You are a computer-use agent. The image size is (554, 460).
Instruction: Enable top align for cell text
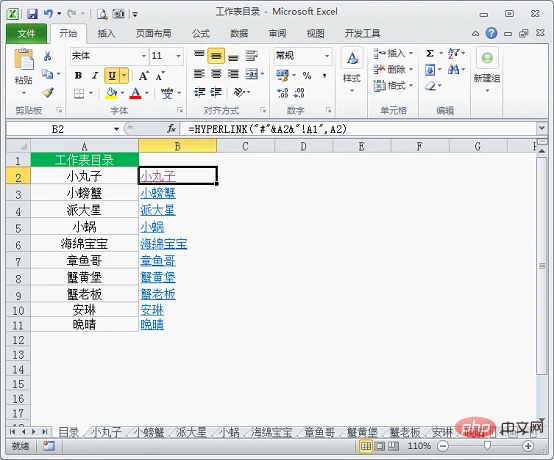pyautogui.click(x=199, y=55)
